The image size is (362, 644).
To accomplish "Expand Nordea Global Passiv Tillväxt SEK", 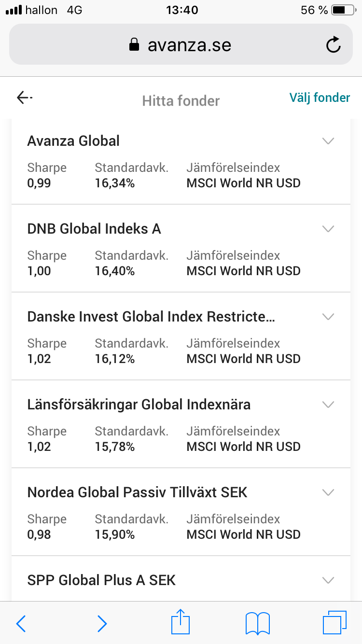I will point(328,492).
